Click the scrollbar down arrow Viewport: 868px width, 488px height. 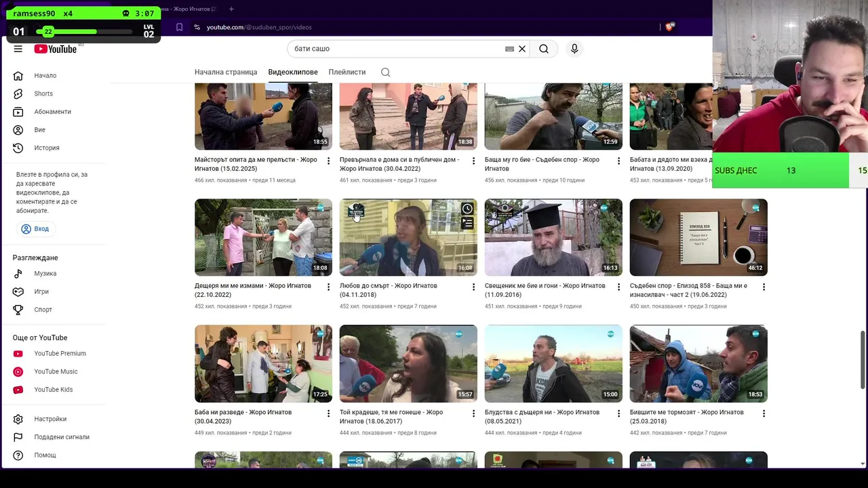(863, 464)
